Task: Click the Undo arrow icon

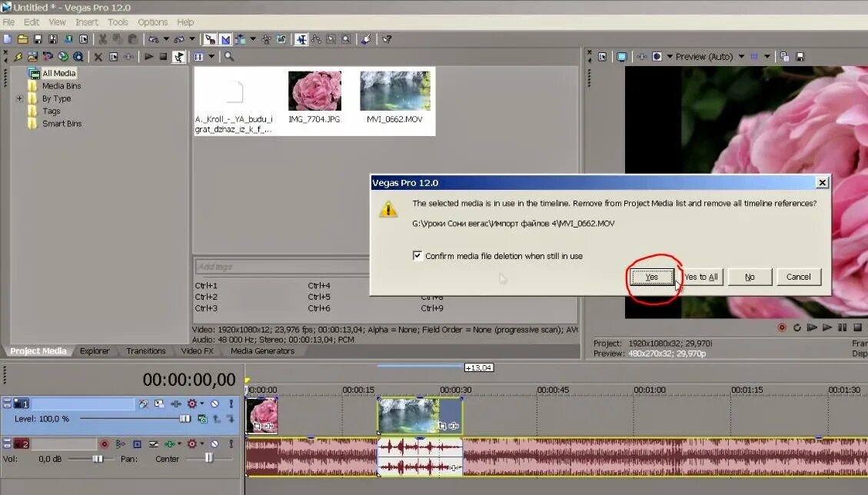Action: point(153,39)
